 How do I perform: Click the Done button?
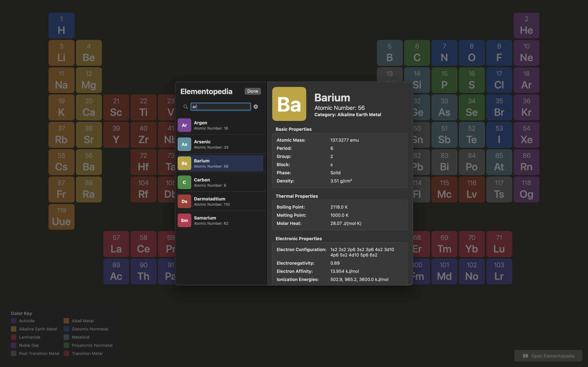tap(252, 91)
